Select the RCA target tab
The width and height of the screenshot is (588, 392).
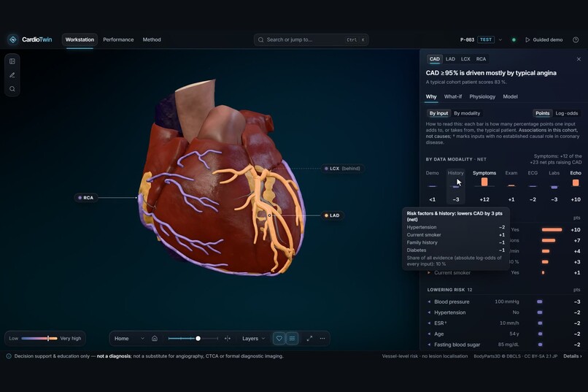[481, 59]
